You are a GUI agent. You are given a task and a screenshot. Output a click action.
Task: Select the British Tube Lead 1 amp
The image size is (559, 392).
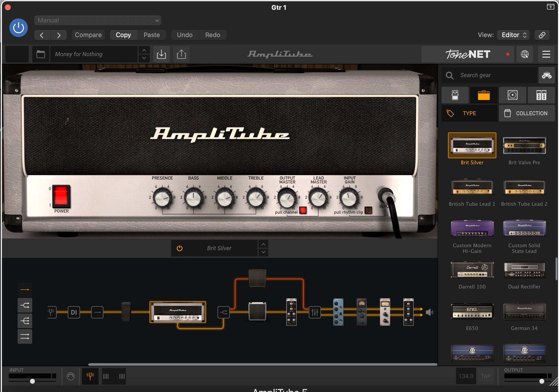tap(472, 187)
